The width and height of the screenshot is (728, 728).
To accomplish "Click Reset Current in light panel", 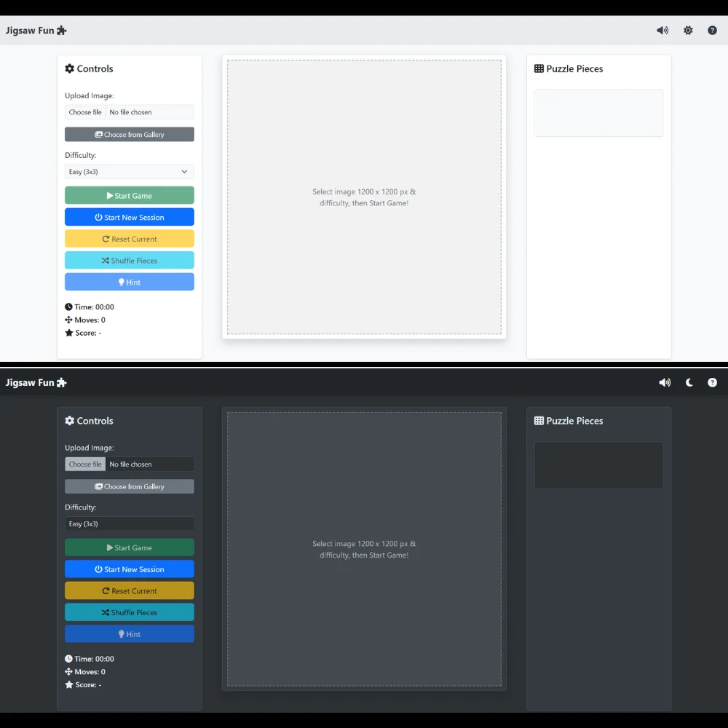I will [130, 239].
